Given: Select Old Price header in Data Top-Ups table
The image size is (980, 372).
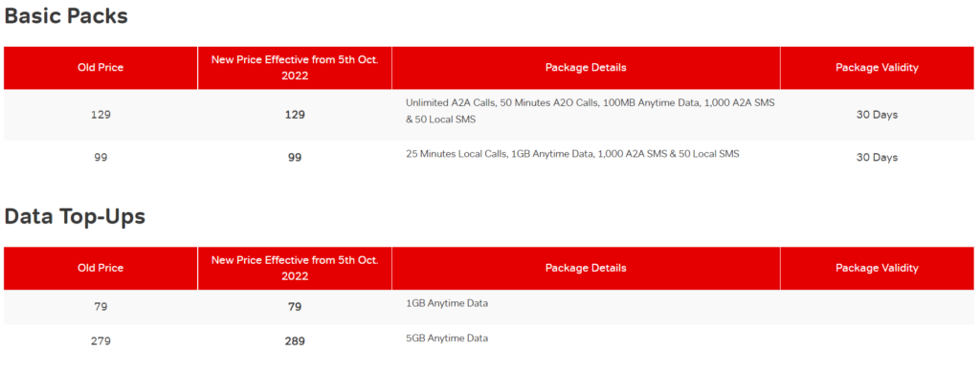Looking at the screenshot, I should point(100,268).
